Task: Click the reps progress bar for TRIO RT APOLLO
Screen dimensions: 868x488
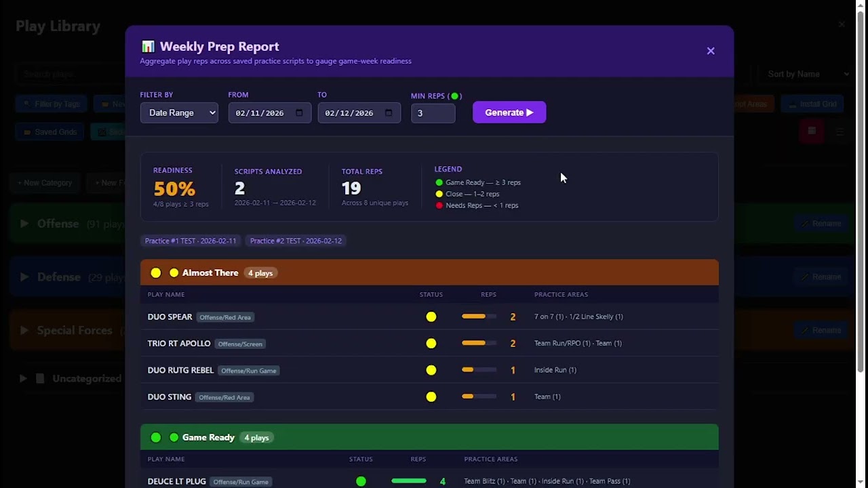Action: [x=479, y=343]
